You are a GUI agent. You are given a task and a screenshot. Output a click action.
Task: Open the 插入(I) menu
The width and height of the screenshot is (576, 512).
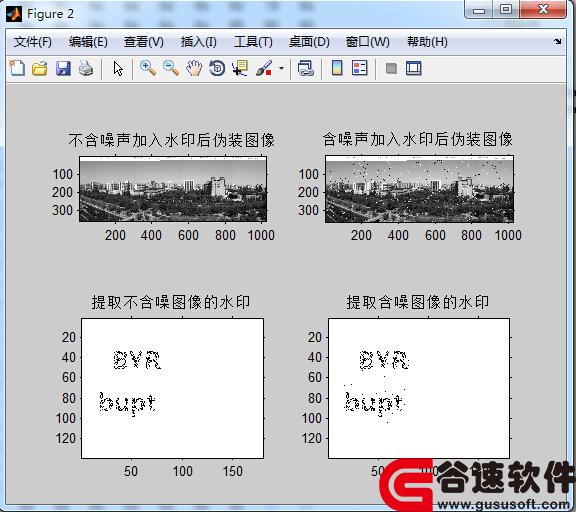(x=198, y=42)
